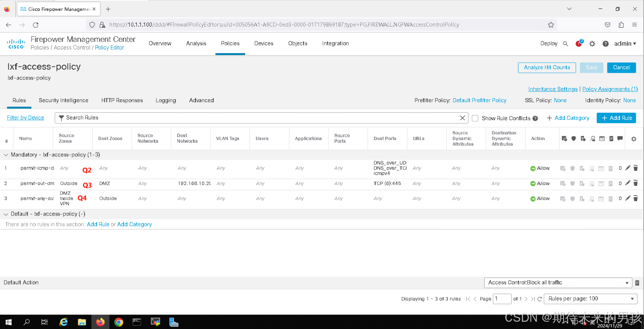Viewport: 644px width, 329px height.
Task: Click the Add Rule button
Action: pos(616,118)
